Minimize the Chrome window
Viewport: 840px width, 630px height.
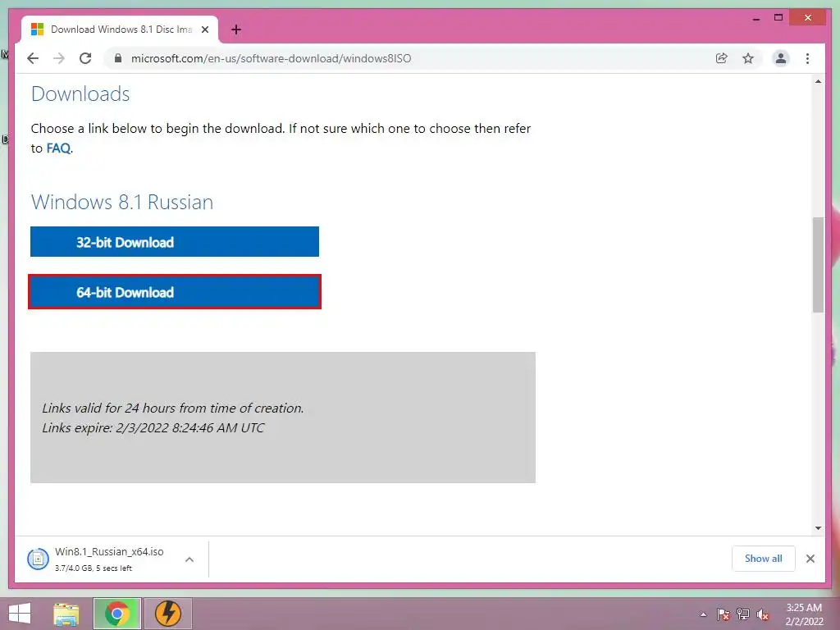click(756, 18)
